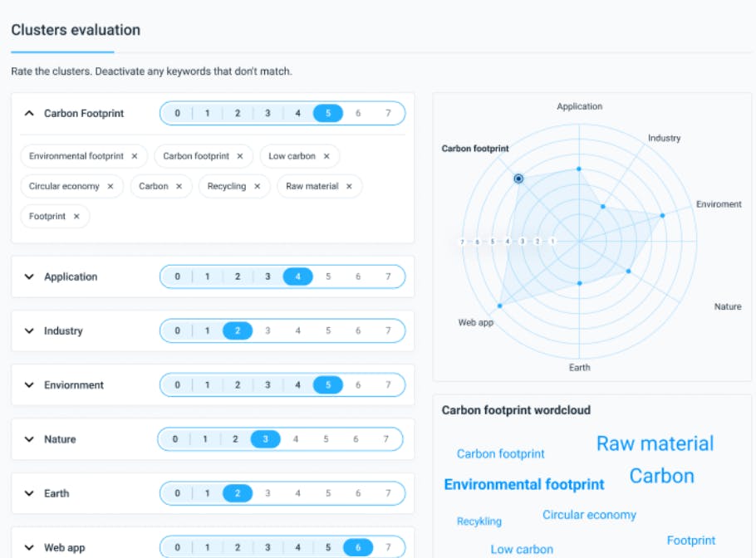Select the Web app radar data point
Viewport: 756px width, 558px height.
tap(500, 306)
